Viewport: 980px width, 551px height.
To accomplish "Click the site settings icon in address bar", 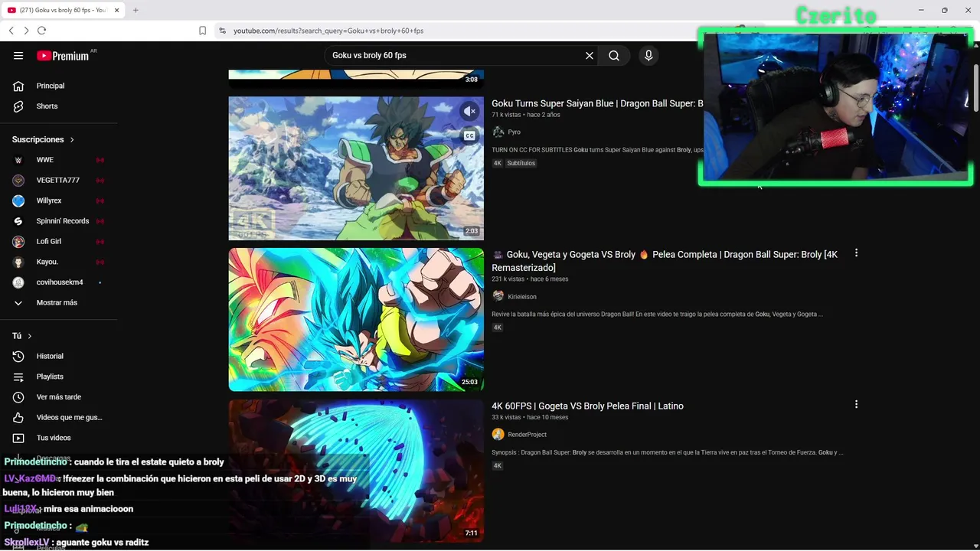I will click(222, 31).
